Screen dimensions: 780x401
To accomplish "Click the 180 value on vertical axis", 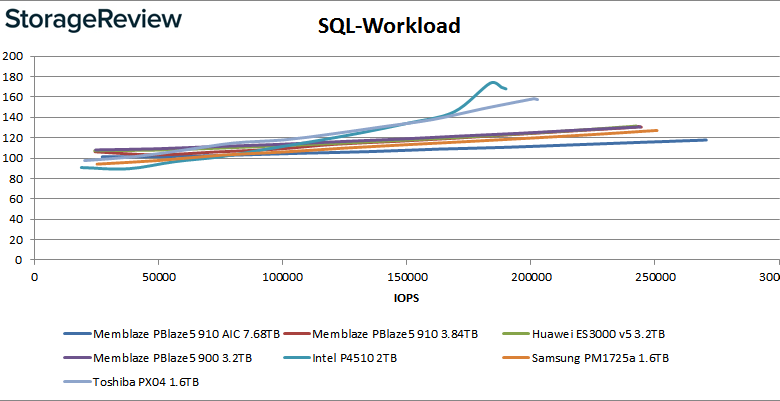I will point(13,77).
